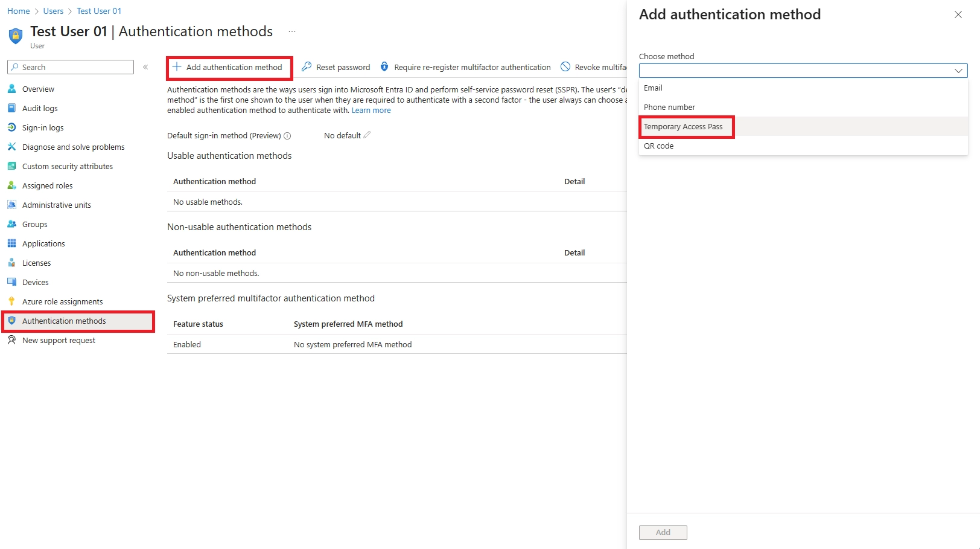Open Sign-in logs in sidebar
Screen dimensions: 980x549
pos(43,128)
